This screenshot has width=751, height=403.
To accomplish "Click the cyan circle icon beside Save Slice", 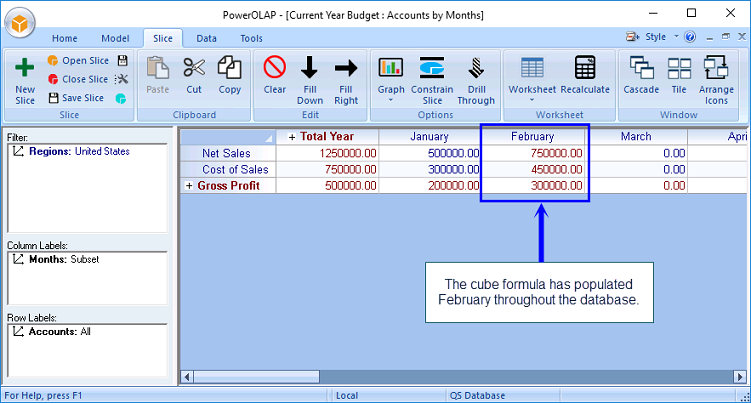I will point(121,98).
